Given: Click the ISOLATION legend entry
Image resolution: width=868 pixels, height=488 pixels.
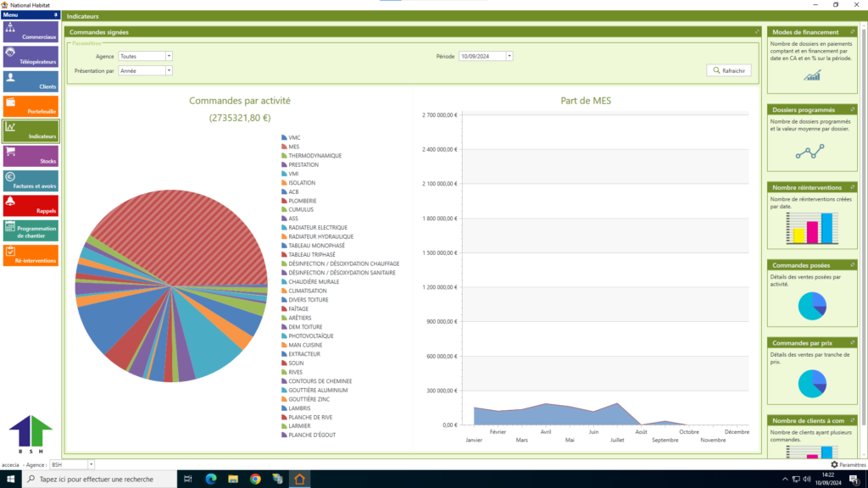Looking at the screenshot, I should [x=298, y=183].
